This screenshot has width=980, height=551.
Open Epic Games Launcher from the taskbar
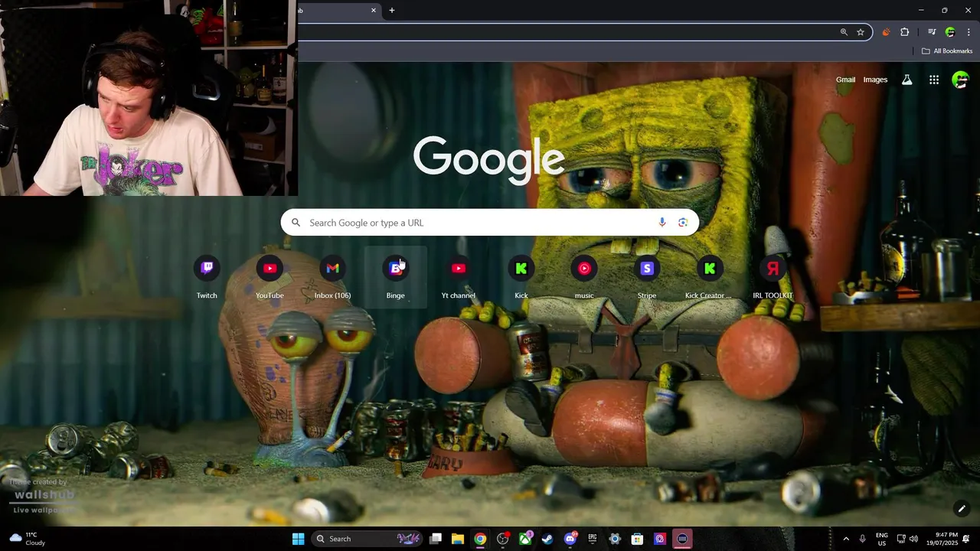(593, 539)
